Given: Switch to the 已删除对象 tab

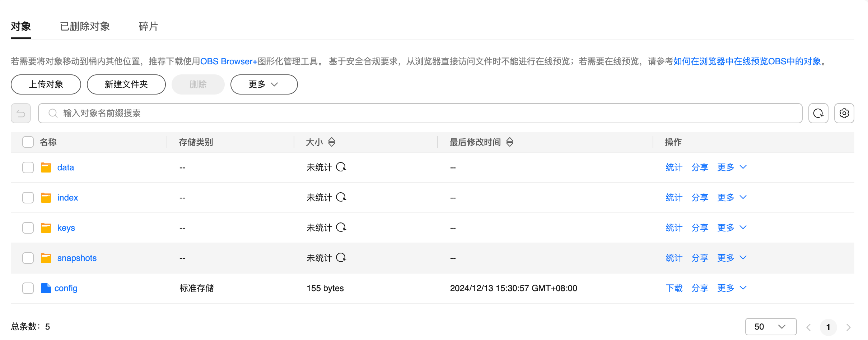Looking at the screenshot, I should [x=85, y=26].
